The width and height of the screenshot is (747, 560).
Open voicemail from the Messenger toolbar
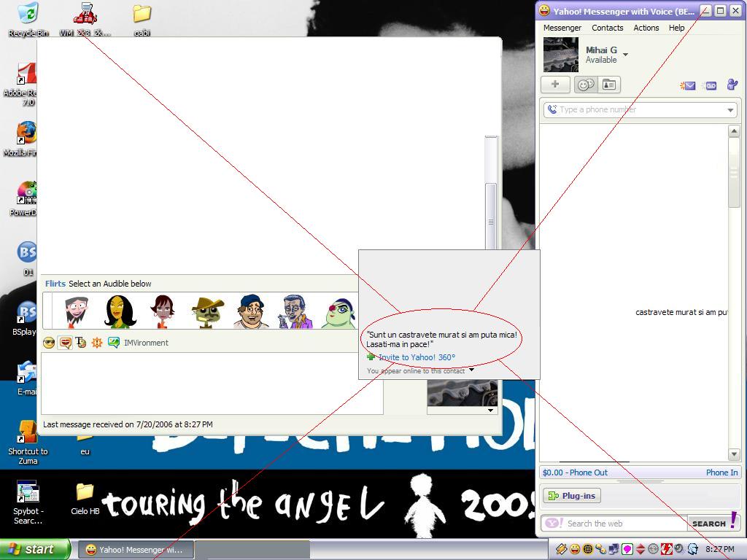711,86
